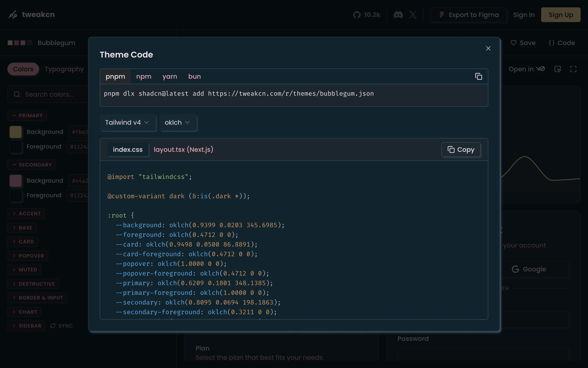Collapse the PRIMARY section
Viewport: 588px width, 368px height.
coord(27,116)
